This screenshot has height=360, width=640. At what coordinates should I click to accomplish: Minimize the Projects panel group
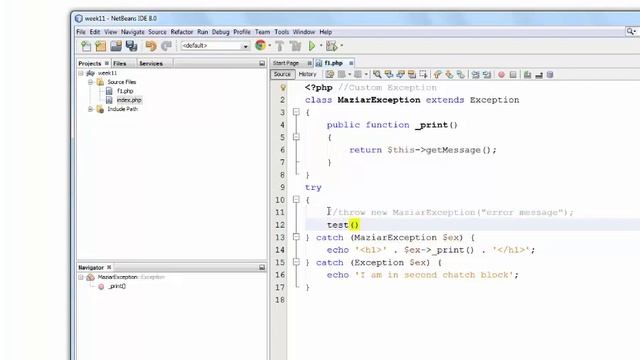coord(262,63)
